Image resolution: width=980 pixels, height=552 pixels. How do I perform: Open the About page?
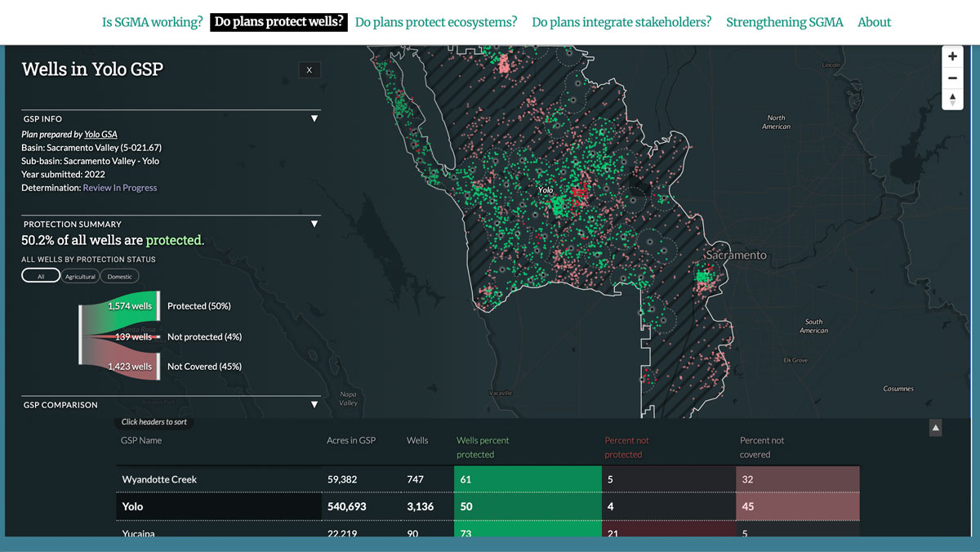click(x=874, y=22)
